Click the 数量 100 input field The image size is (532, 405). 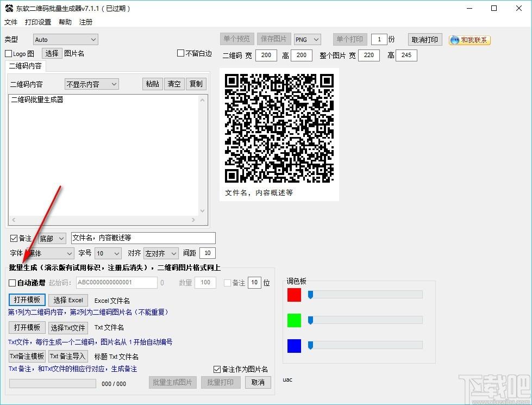[x=205, y=283]
